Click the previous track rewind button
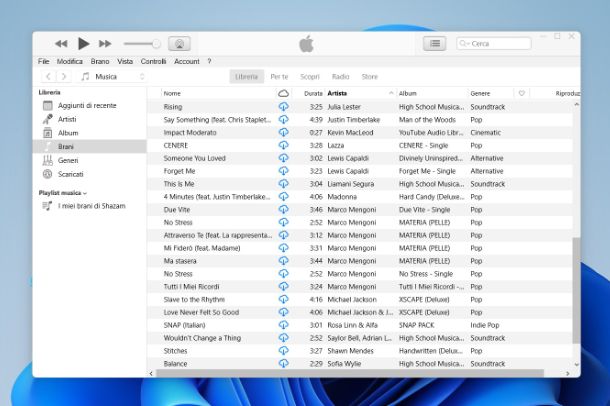This screenshot has width=610, height=406. 61,44
